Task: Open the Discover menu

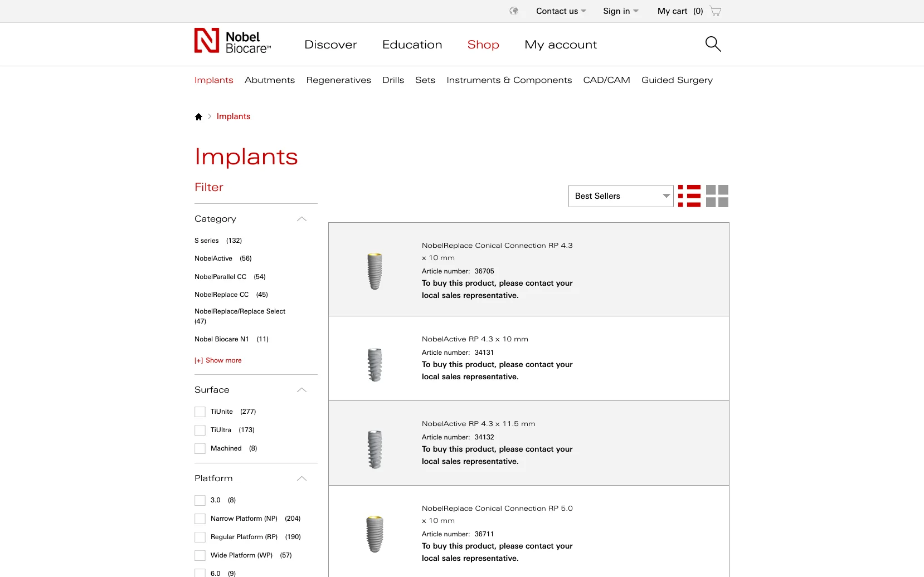Action: click(x=330, y=45)
